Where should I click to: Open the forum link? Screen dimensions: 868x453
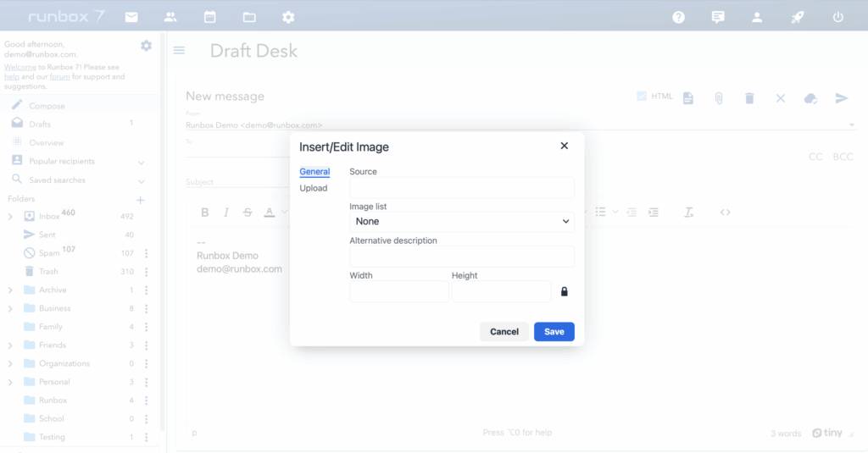(60, 77)
